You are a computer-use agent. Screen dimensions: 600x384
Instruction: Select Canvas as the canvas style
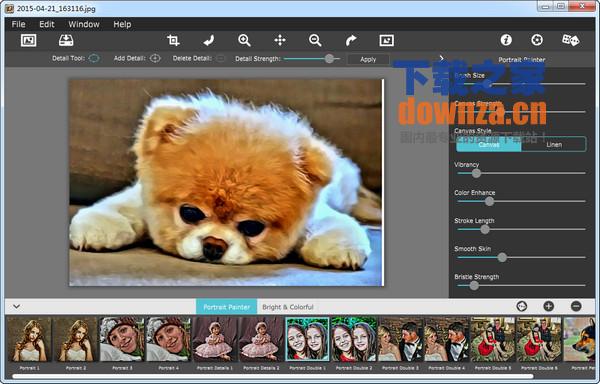click(489, 145)
